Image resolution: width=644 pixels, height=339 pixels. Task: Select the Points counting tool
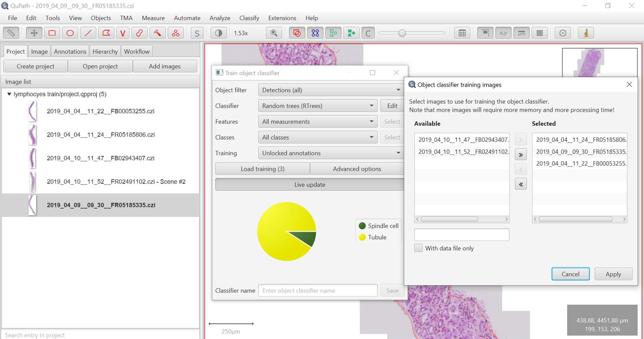click(x=176, y=33)
